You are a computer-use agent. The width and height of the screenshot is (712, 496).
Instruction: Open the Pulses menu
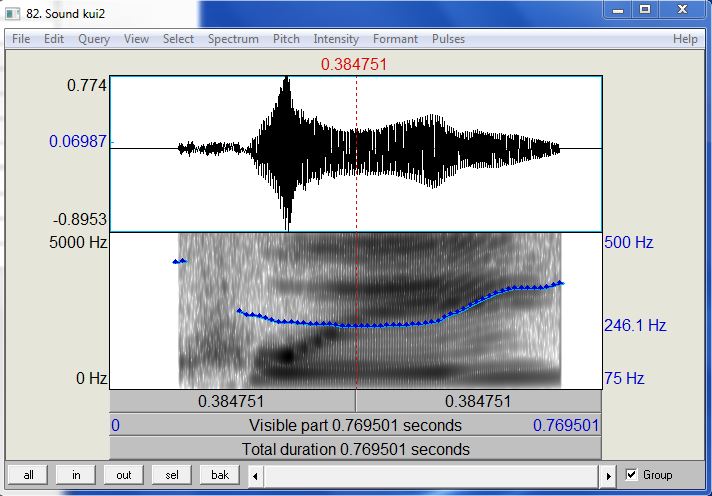(448, 39)
